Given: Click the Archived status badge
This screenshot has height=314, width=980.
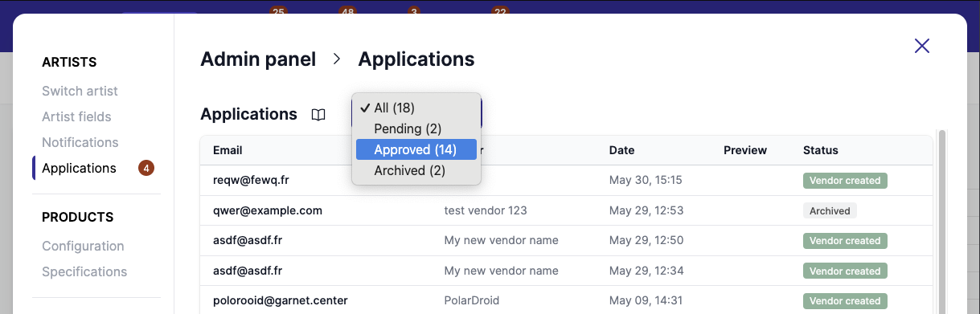Looking at the screenshot, I should pos(830,210).
